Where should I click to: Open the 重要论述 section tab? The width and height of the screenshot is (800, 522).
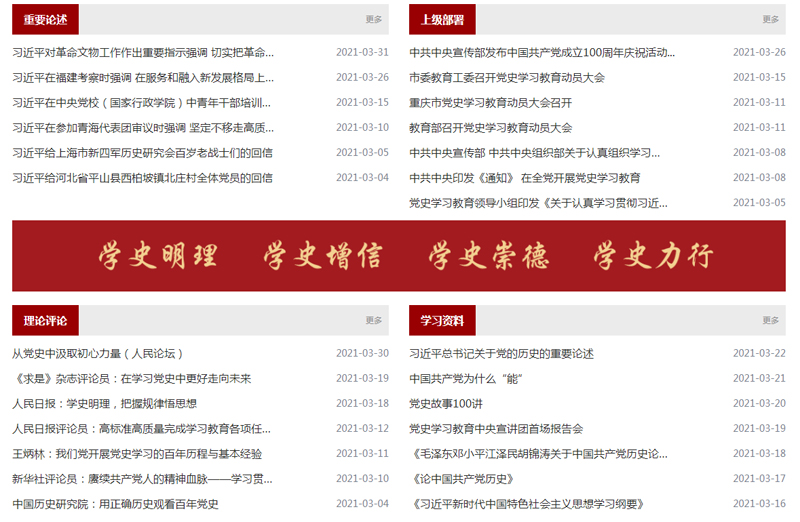[45, 19]
